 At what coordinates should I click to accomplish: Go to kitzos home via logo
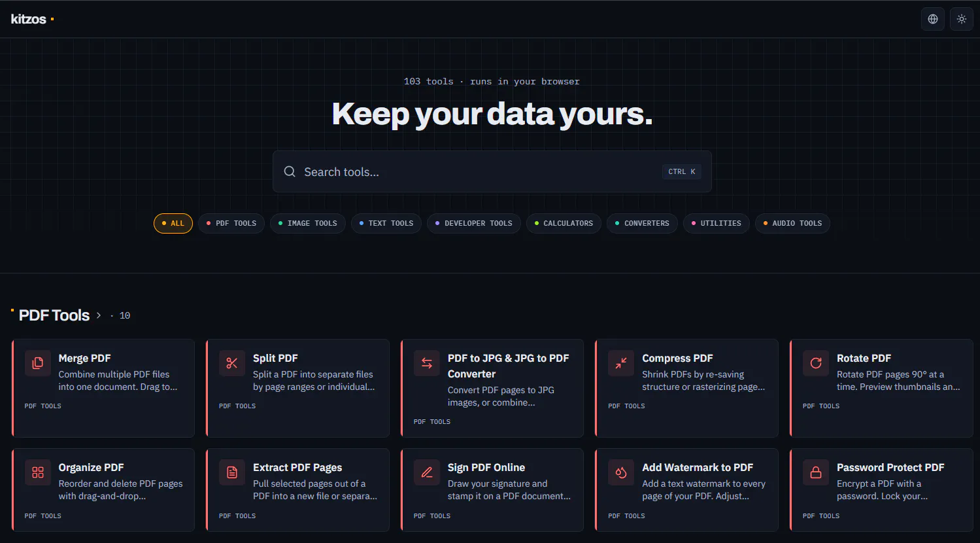pos(32,19)
